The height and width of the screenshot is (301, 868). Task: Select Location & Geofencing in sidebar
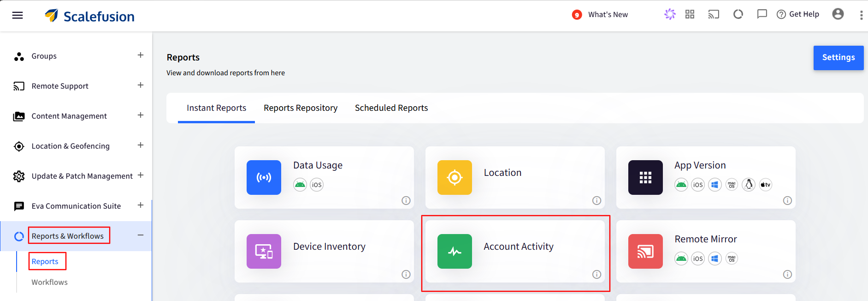71,146
